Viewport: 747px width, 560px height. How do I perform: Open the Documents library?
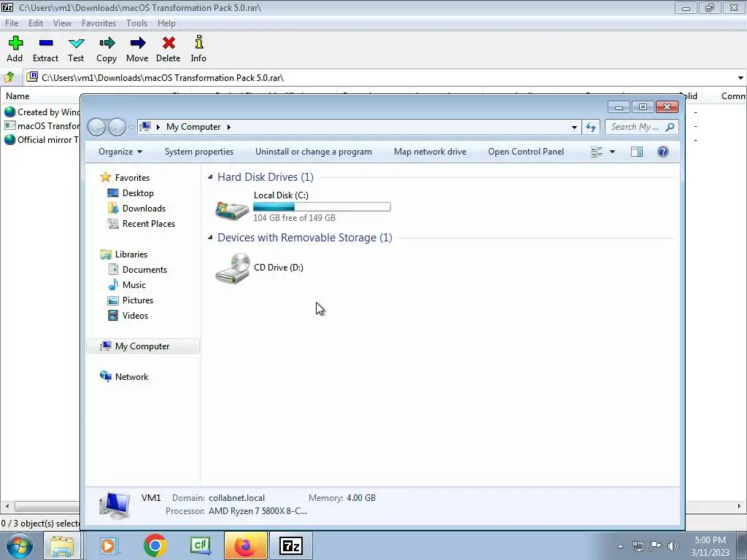pyautogui.click(x=144, y=270)
